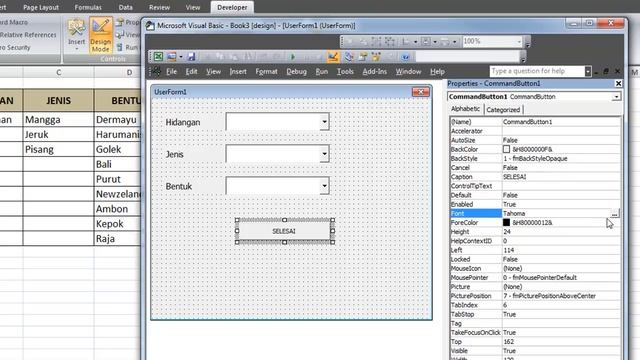This screenshot has height=360, width=640.
Task: Expand the Bentuk combo box dropdown
Action: click(x=324, y=186)
